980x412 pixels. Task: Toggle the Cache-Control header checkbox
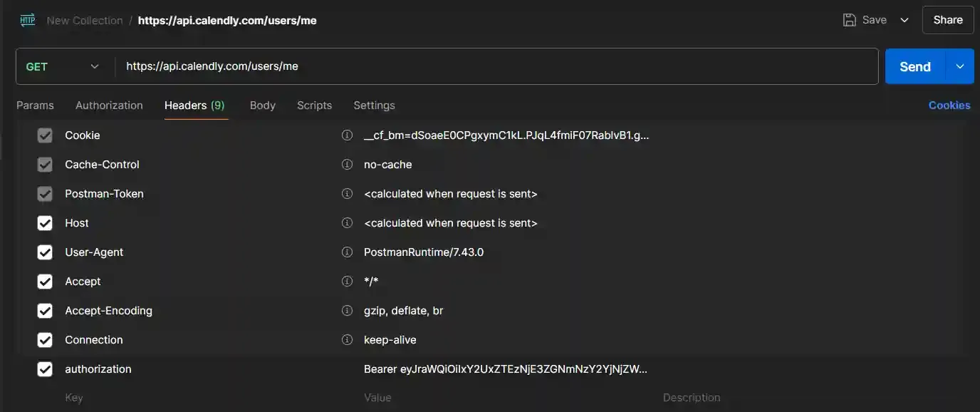pos(45,165)
